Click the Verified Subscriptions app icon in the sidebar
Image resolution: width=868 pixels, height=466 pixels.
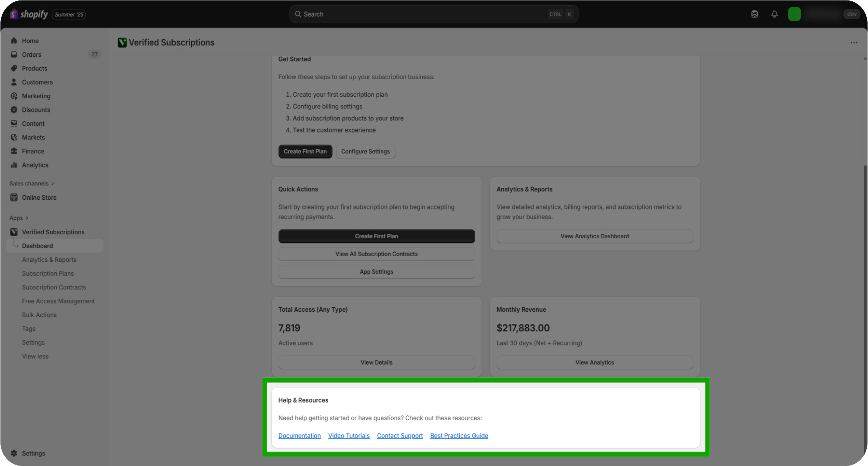click(14, 232)
